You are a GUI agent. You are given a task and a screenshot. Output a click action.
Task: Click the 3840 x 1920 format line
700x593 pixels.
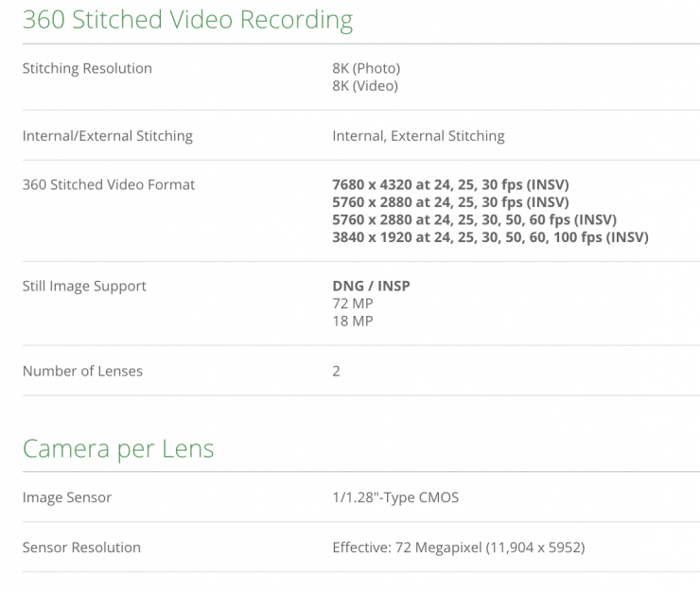(490, 237)
